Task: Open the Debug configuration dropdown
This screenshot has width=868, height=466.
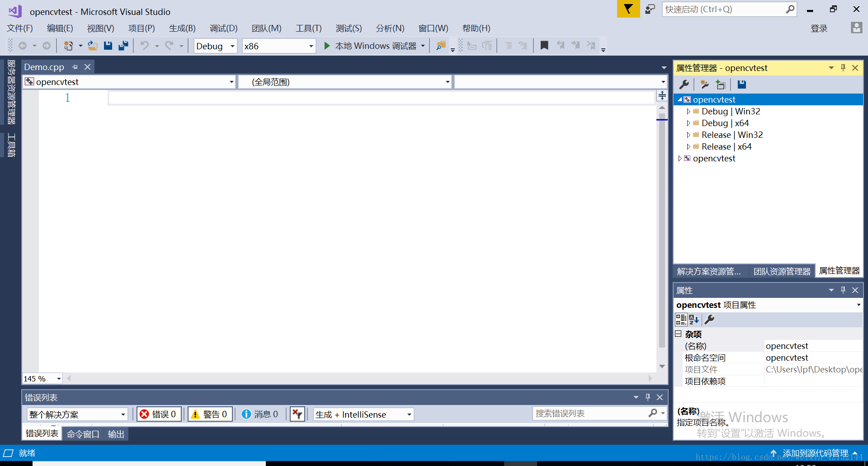Action: click(x=215, y=46)
